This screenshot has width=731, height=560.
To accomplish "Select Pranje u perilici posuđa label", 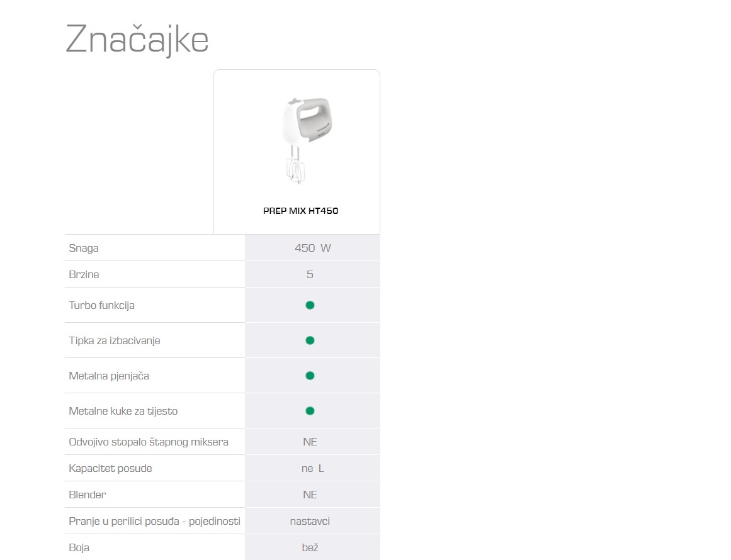I will point(154,522).
